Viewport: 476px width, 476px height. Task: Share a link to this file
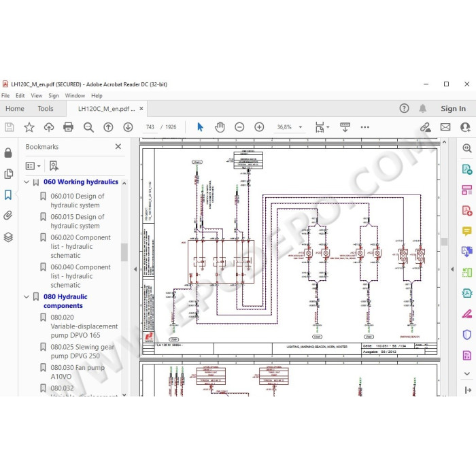click(425, 127)
